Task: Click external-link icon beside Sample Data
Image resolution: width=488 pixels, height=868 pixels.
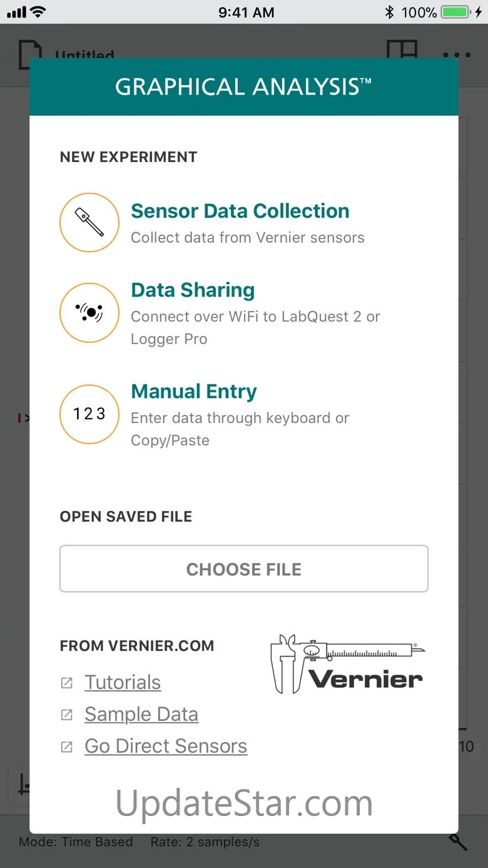Action: [66, 715]
